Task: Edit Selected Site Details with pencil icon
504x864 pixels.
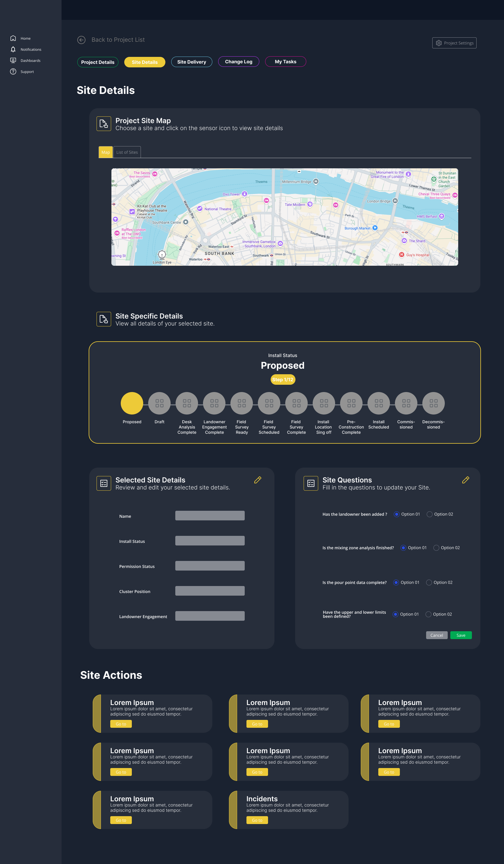Action: tap(258, 480)
